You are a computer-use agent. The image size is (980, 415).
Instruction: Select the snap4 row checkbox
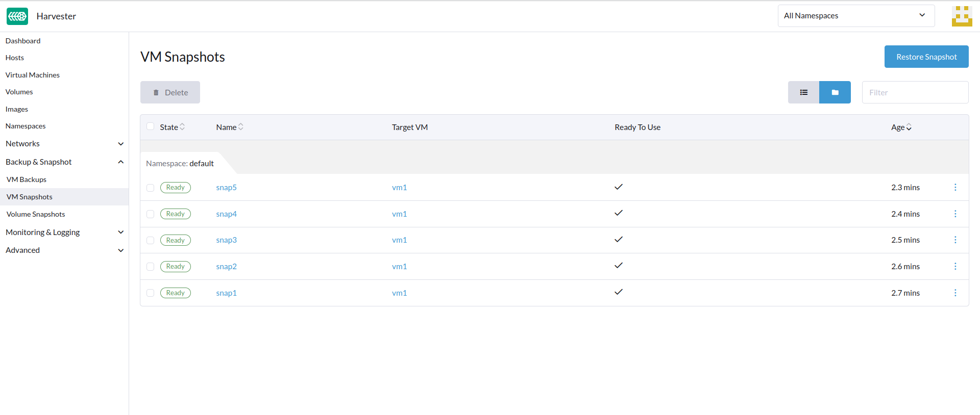pyautogui.click(x=151, y=214)
